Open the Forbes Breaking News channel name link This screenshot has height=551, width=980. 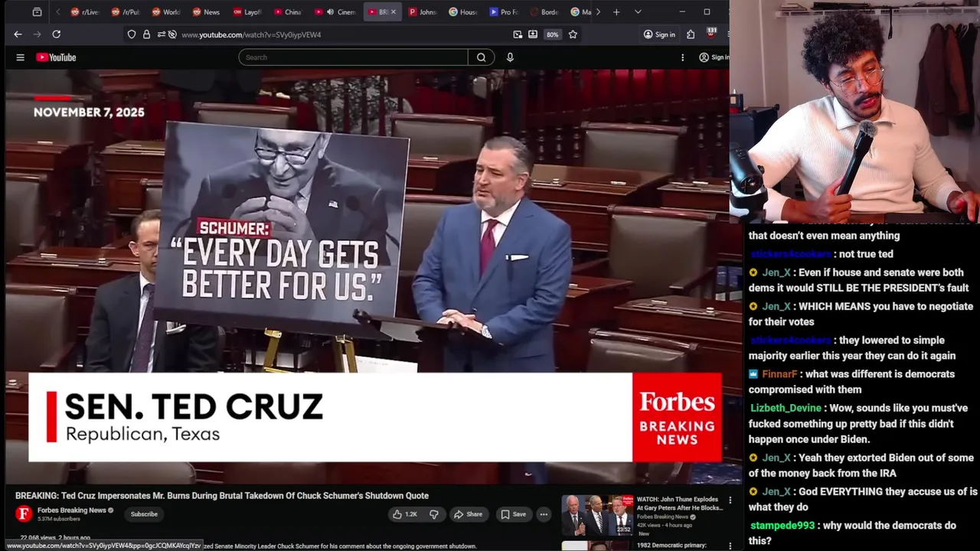click(71, 510)
